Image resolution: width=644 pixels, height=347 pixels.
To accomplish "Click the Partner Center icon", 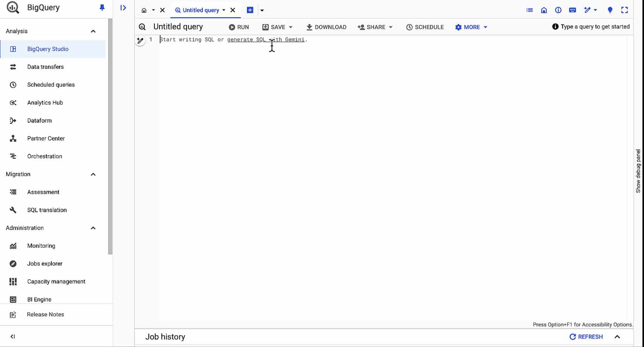I will pyautogui.click(x=13, y=138).
